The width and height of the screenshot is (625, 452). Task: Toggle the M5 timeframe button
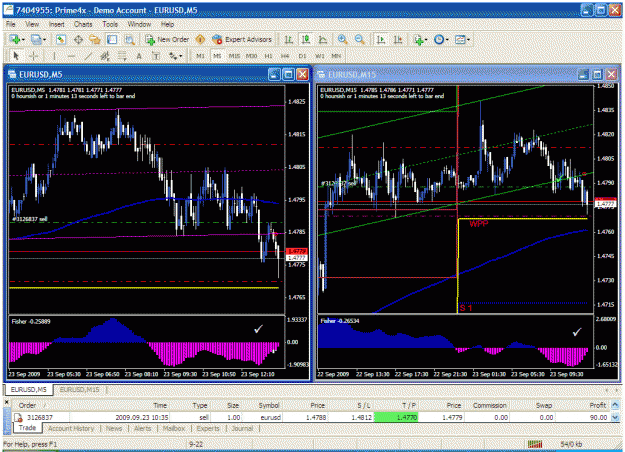(217, 56)
